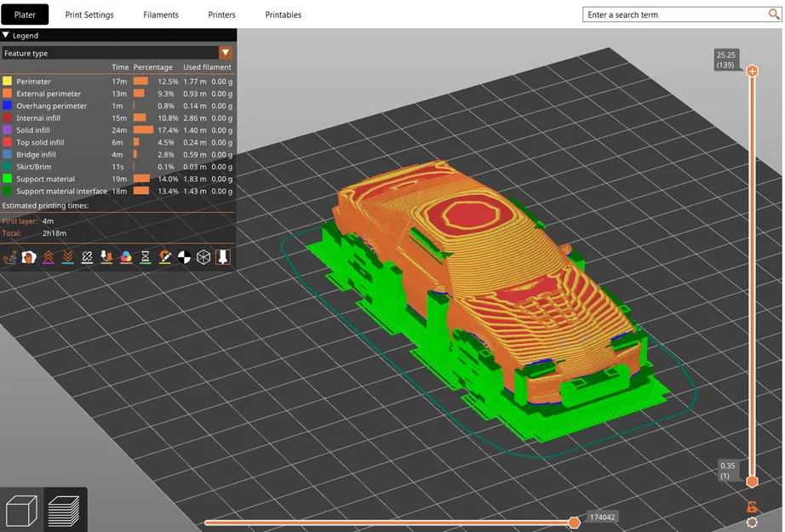This screenshot has width=785, height=532.
Task: Toggle shells visibility in preview
Action: pyautogui.click(x=203, y=257)
